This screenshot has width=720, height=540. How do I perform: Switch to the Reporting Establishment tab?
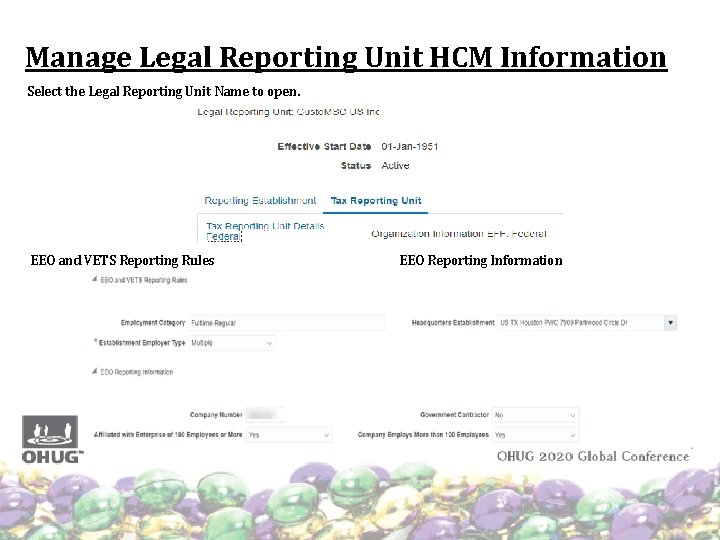(260, 201)
